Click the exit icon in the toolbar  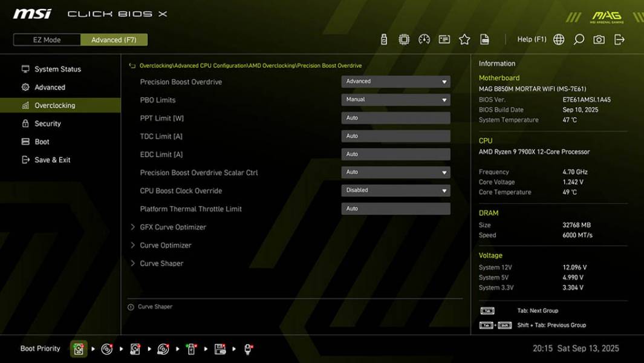618,39
